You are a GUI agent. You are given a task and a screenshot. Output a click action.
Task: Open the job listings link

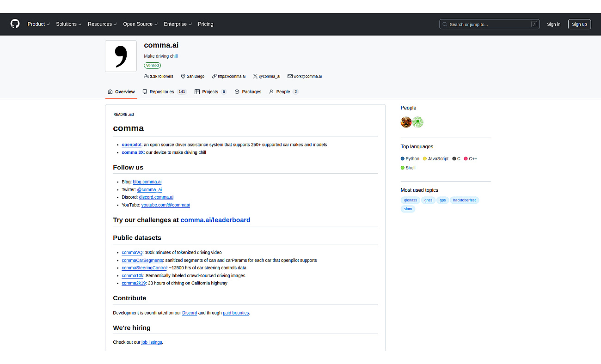pyautogui.click(x=152, y=343)
